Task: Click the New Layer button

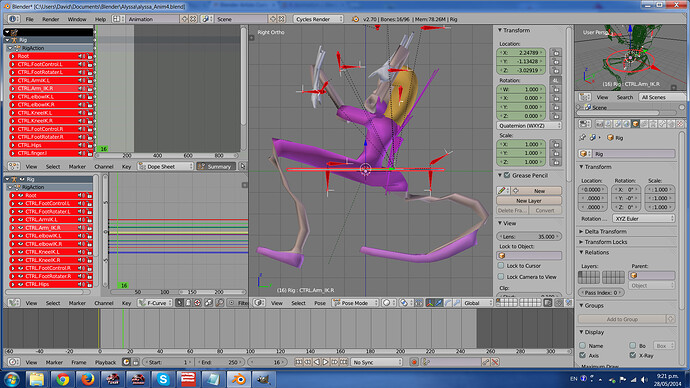Action: (529, 200)
